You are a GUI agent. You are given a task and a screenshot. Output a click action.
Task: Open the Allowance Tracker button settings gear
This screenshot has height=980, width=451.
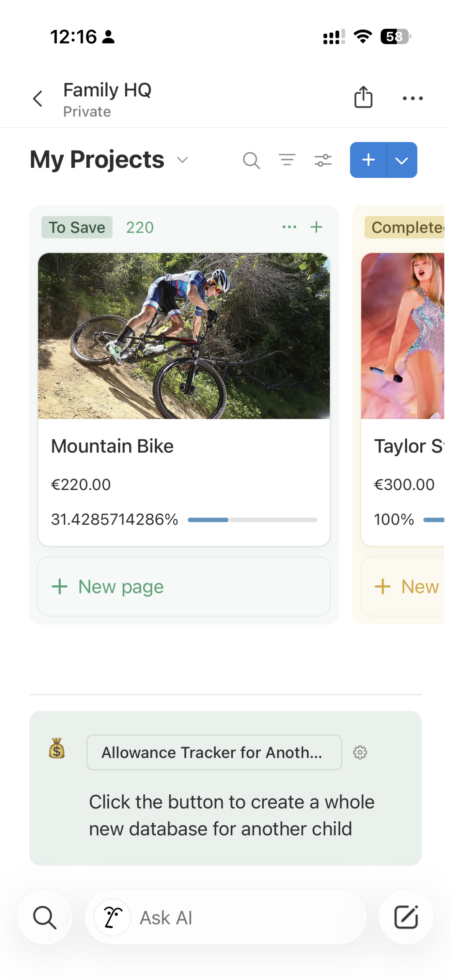pyautogui.click(x=360, y=752)
